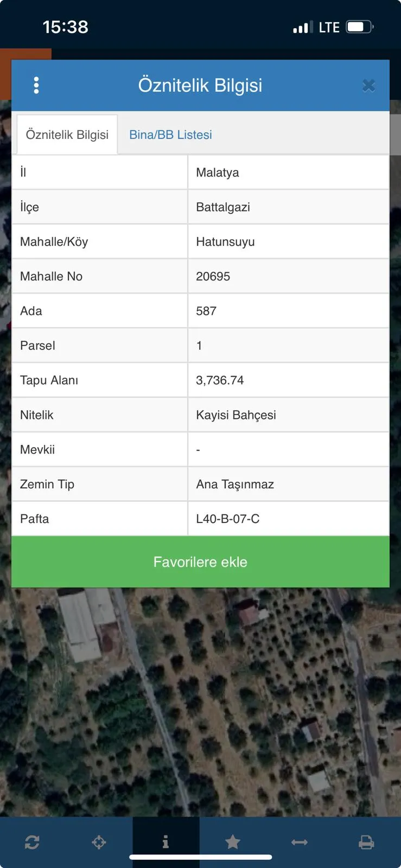Image resolution: width=401 pixels, height=868 pixels.
Task: Tap the Mahalle No value 20695
Action: (213, 277)
